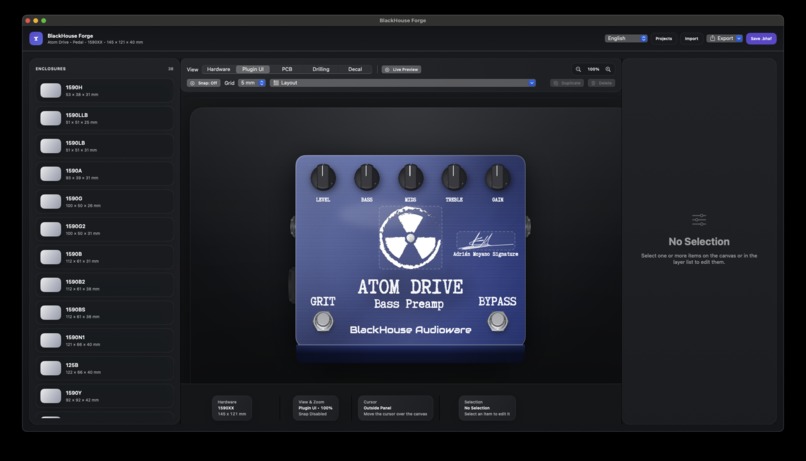Open the Layout layer dropdown
806x461 pixels.
click(403, 83)
